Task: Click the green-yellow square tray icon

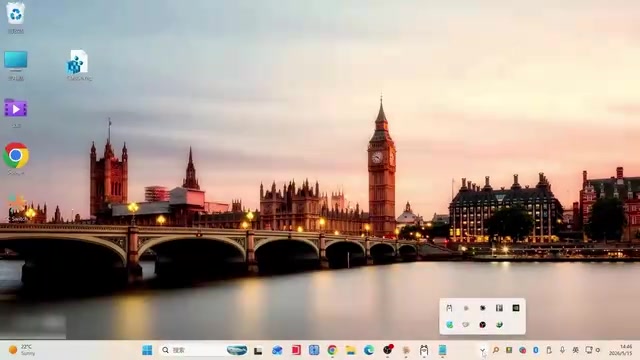Action: [509, 350]
